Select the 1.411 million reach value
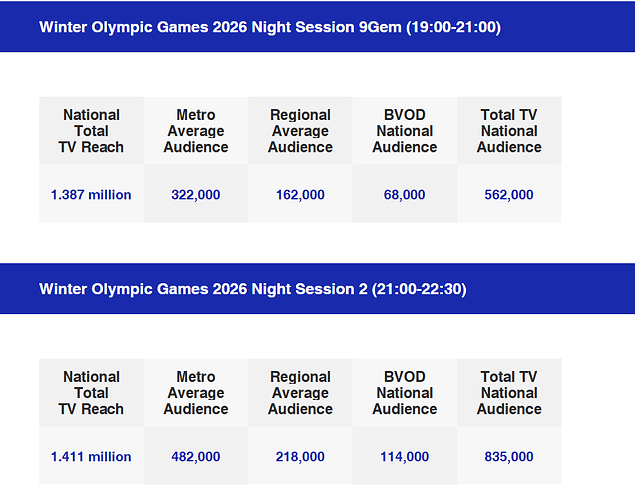635x500 pixels. click(91, 457)
